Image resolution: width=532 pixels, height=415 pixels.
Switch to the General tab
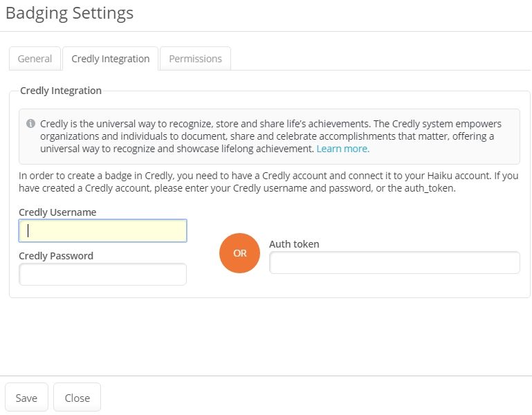35,59
